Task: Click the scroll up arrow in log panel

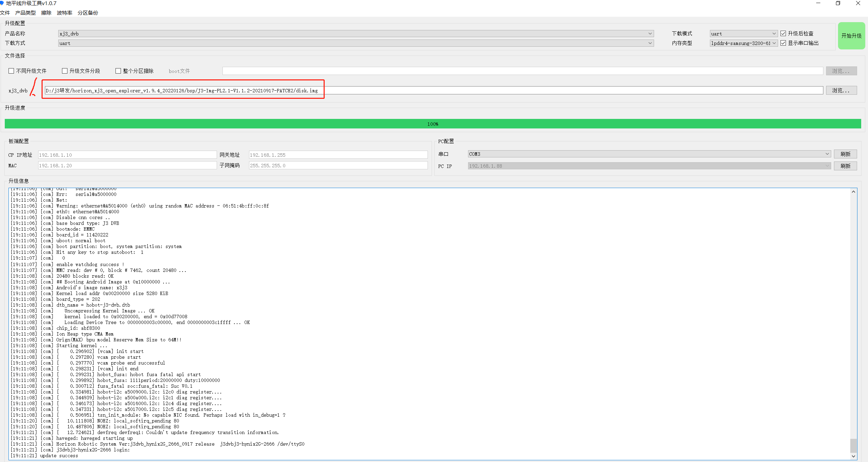Action: pyautogui.click(x=853, y=192)
